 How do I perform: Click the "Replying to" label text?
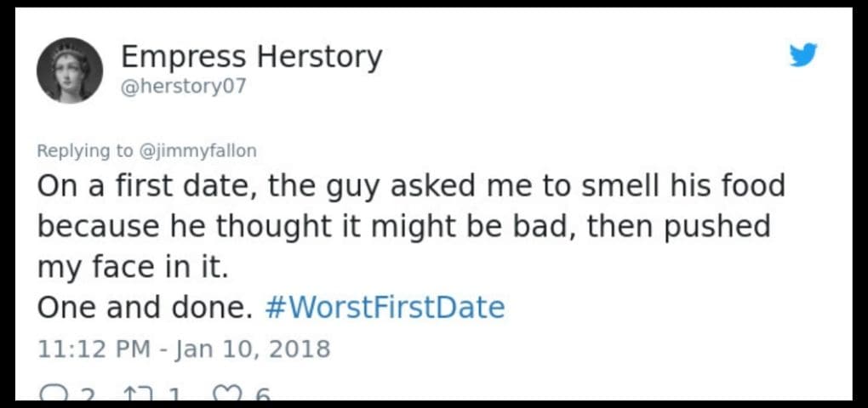click(x=85, y=151)
